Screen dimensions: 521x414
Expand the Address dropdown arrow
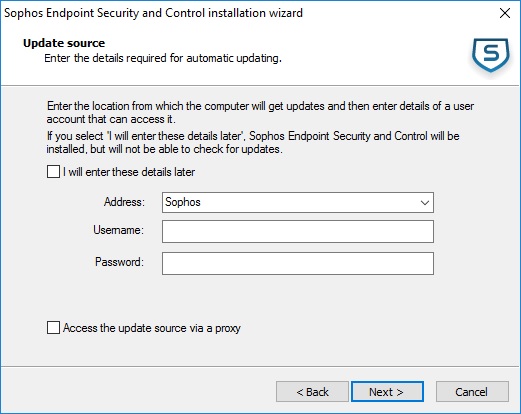pos(424,202)
